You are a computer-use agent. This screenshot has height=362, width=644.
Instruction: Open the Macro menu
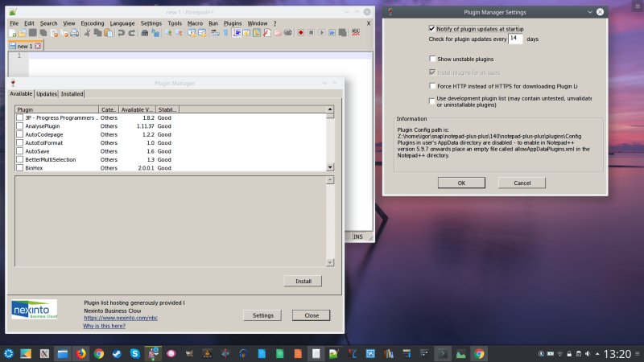coord(195,23)
